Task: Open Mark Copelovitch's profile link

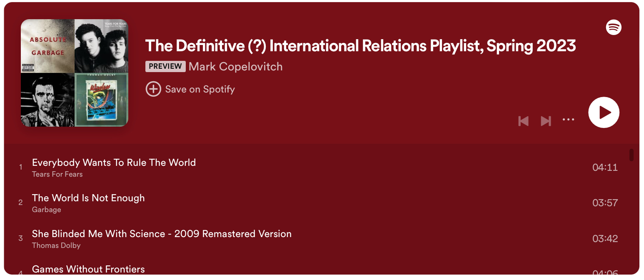Action: (235, 66)
